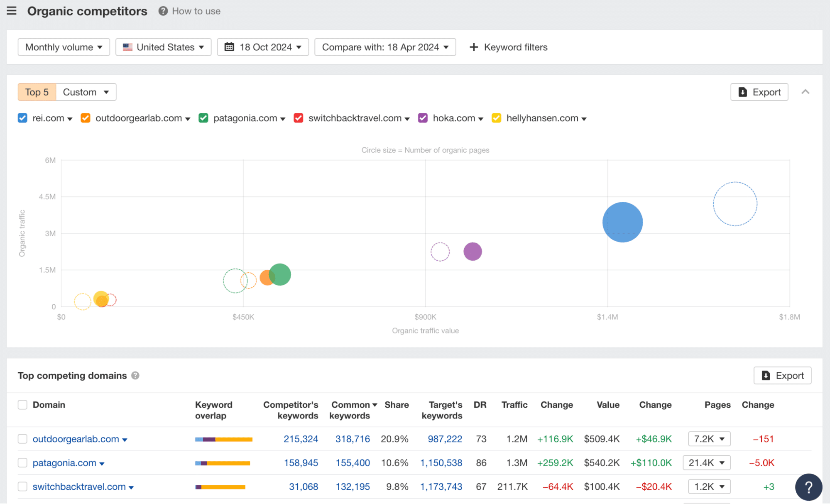The width and height of the screenshot is (830, 504).
Task: Check the outdoorgearlab.com table row checkbox
Action: point(22,439)
